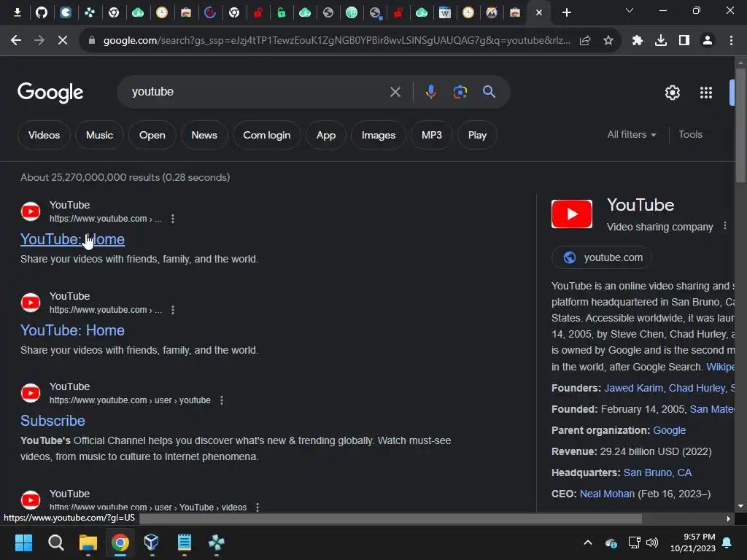Click the YouTube logo in knowledge panel
This screenshot has width=747, height=560.
click(572, 214)
